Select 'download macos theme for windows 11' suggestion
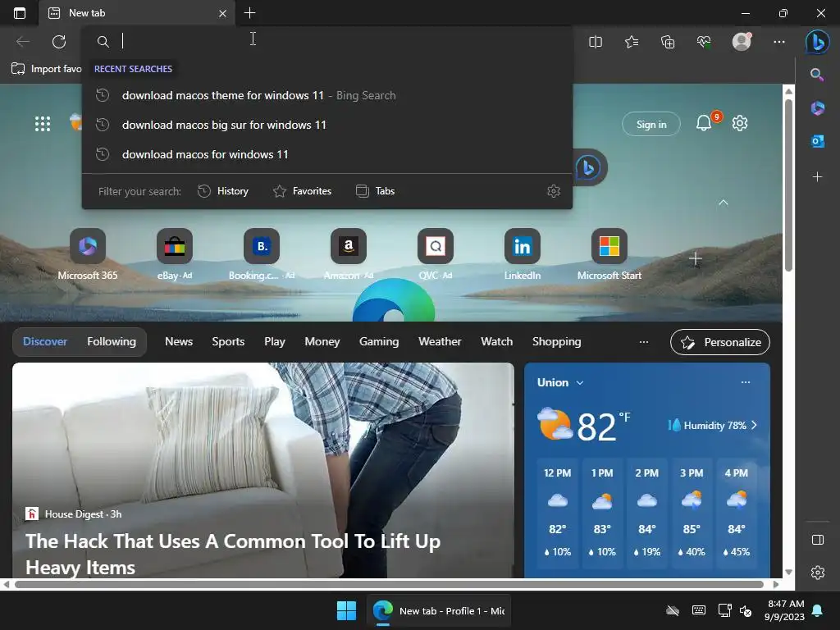This screenshot has height=630, width=840. coord(326,95)
